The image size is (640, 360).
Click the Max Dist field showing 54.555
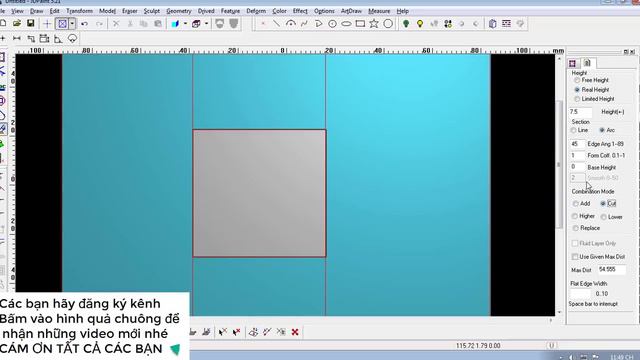pyautogui.click(x=611, y=269)
